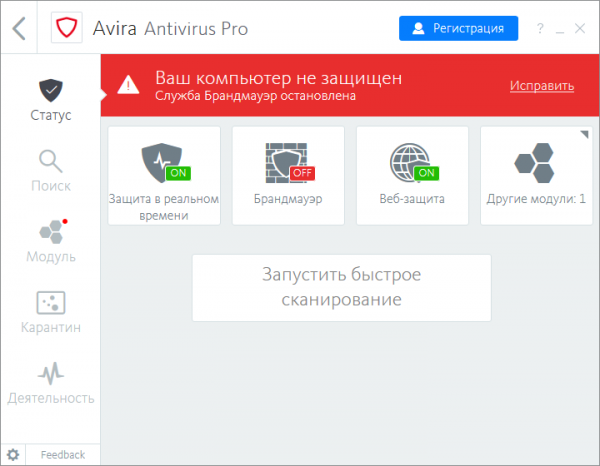Open the Поиск search section

50,171
